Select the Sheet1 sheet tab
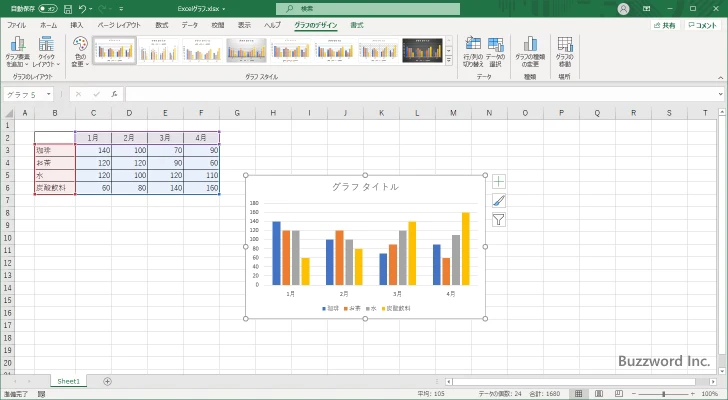 pos(69,381)
